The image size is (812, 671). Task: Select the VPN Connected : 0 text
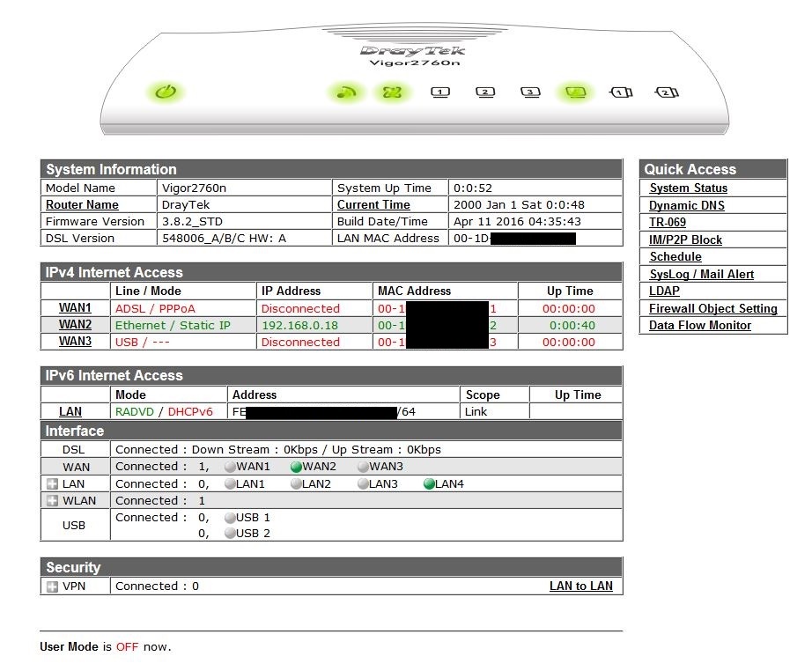click(157, 586)
